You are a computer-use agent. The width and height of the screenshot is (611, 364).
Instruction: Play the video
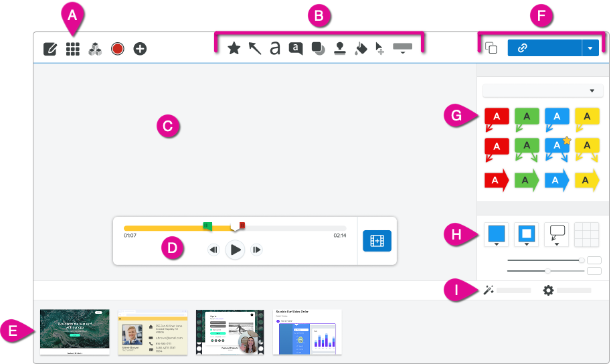coord(235,250)
